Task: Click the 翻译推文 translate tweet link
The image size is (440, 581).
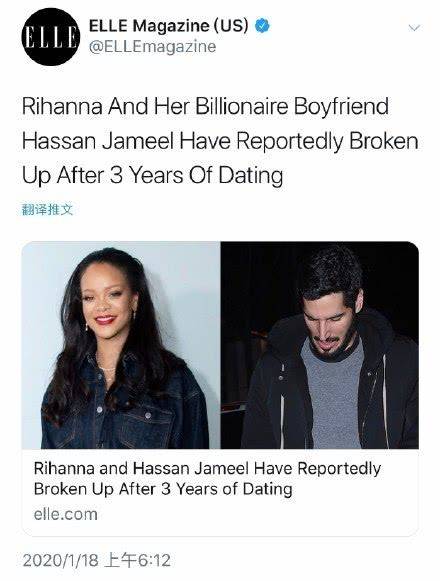Action: click(x=47, y=210)
